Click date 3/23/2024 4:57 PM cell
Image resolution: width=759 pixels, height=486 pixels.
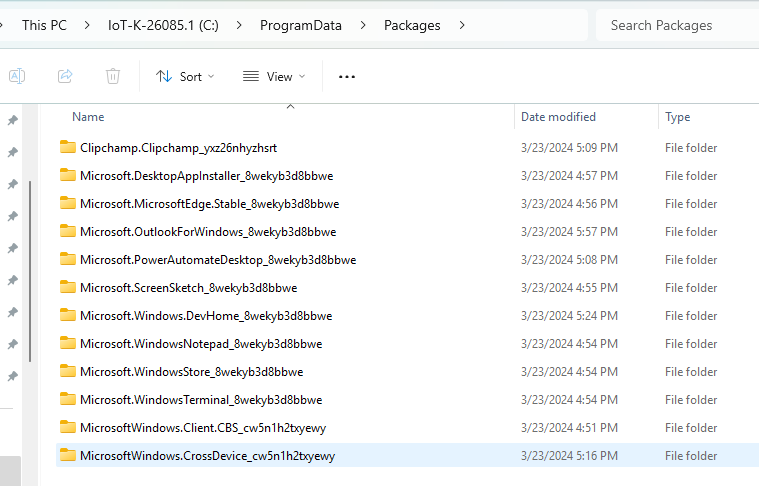coord(569,176)
